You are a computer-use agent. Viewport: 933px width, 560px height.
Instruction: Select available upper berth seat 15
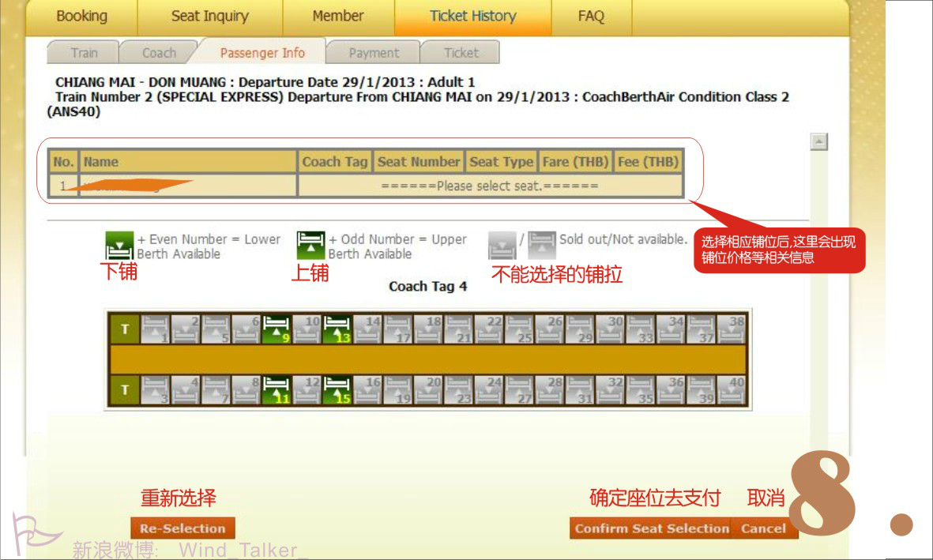pos(337,390)
